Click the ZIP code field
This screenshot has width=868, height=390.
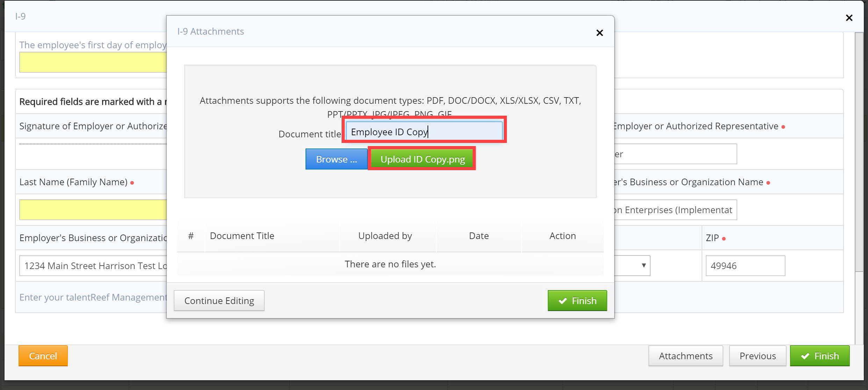pos(745,266)
